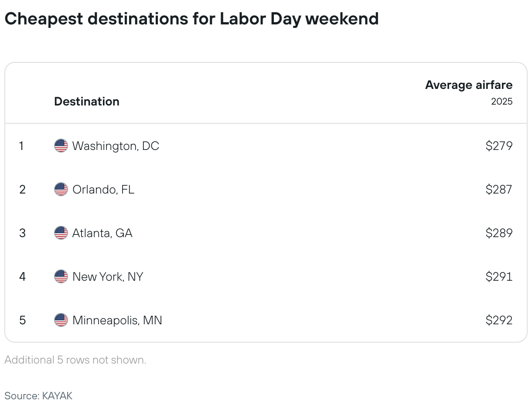Image resolution: width=532 pixels, height=408 pixels.
Task: Click the Cheapest destinations for Labor Day title
Action: click(191, 19)
